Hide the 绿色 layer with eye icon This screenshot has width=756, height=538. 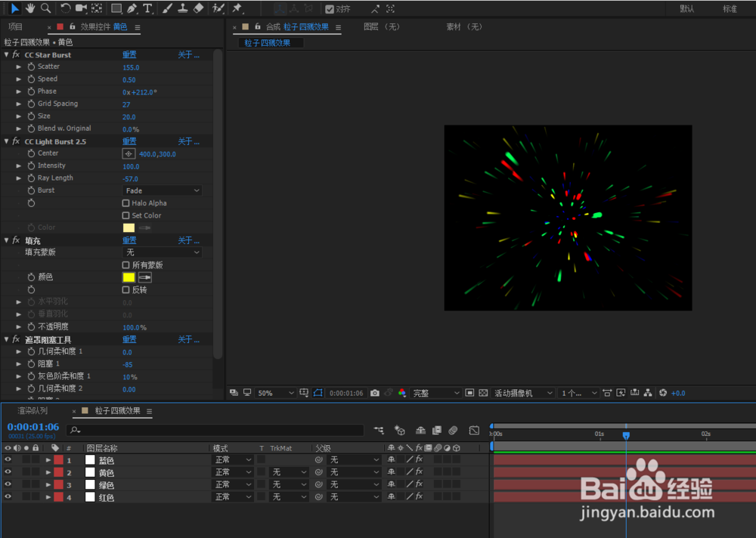(x=8, y=484)
